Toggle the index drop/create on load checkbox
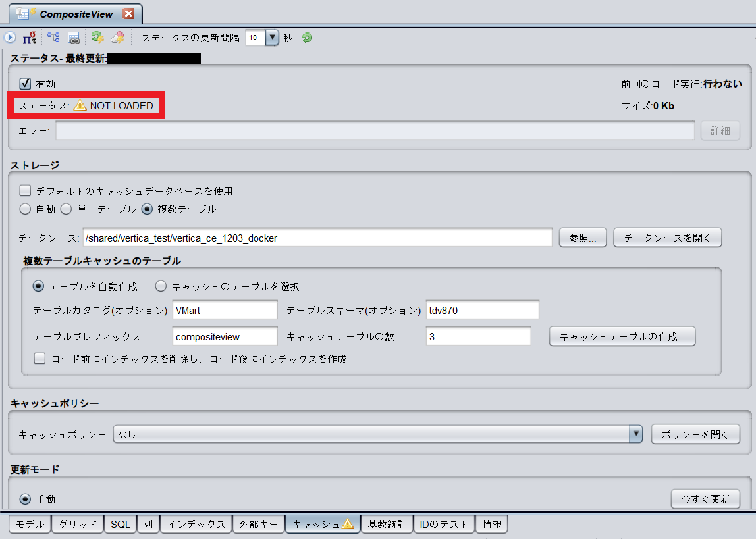Viewport: 756px width, 539px height. pyautogui.click(x=40, y=359)
